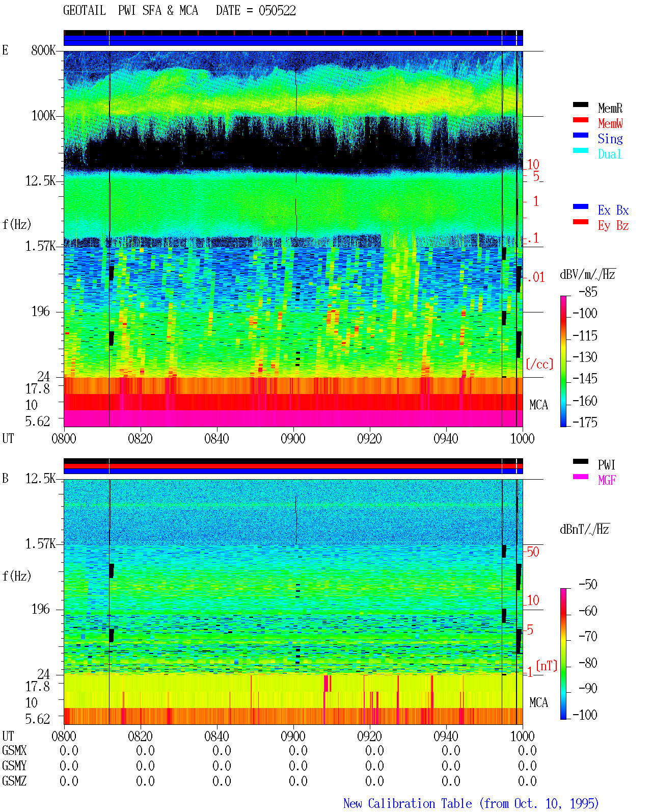Screen dimensions: 652x812
Task: Click the "-160" color bar value
Action: [x=585, y=401]
